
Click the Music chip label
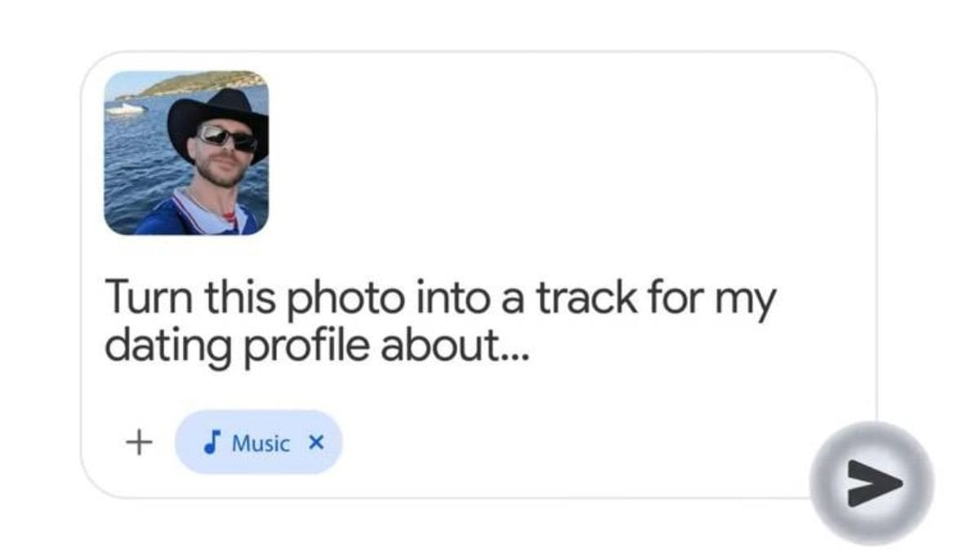261,443
